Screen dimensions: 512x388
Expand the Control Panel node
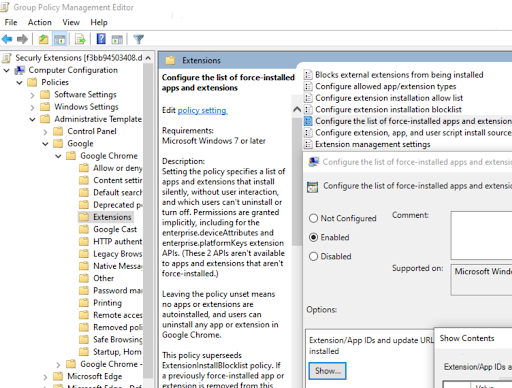coord(45,132)
